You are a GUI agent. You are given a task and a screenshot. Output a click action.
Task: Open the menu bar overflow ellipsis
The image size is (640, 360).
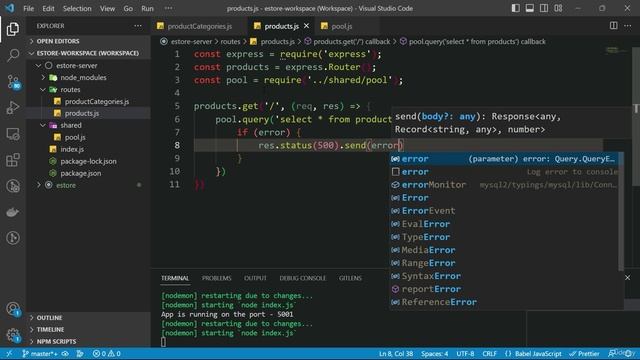coord(168,8)
